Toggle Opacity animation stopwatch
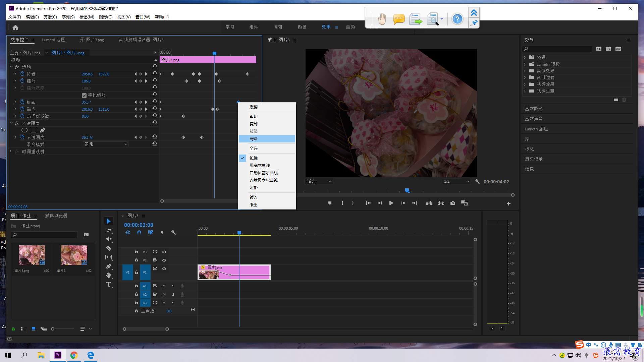The image size is (644, 362). pos(22,137)
